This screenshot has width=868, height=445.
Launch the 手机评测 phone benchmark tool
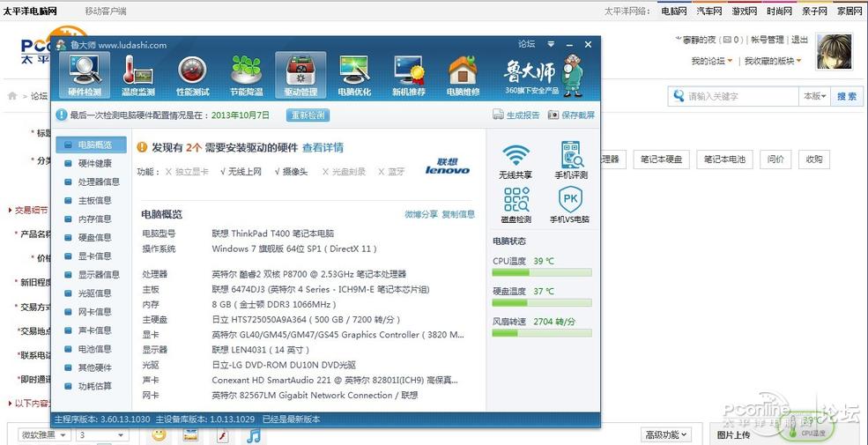pos(571,161)
